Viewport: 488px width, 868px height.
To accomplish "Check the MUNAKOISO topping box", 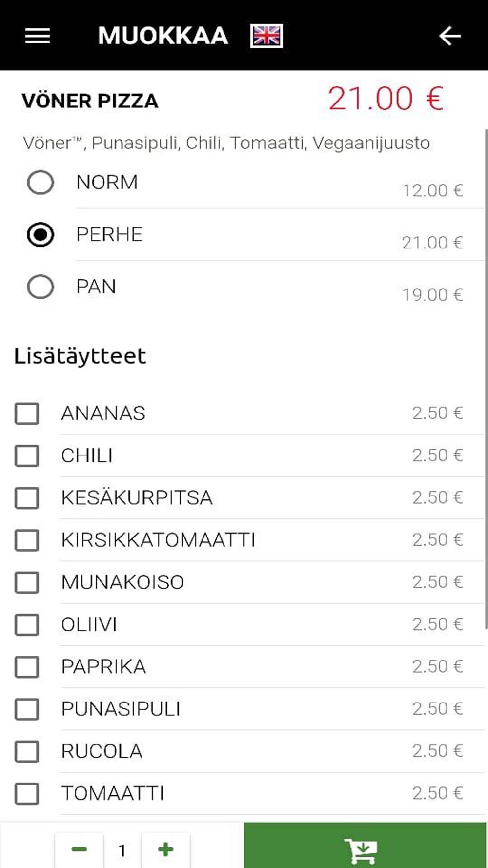I will coord(27,582).
